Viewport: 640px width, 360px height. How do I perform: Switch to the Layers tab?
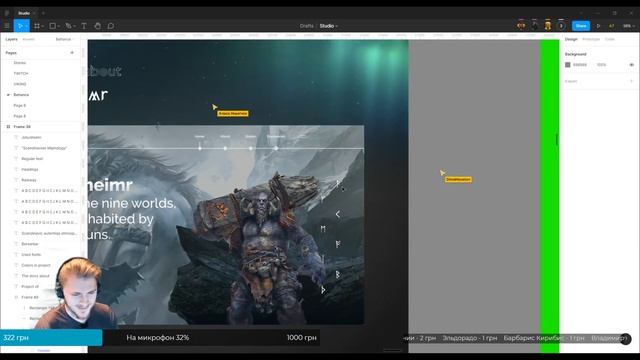(11, 39)
